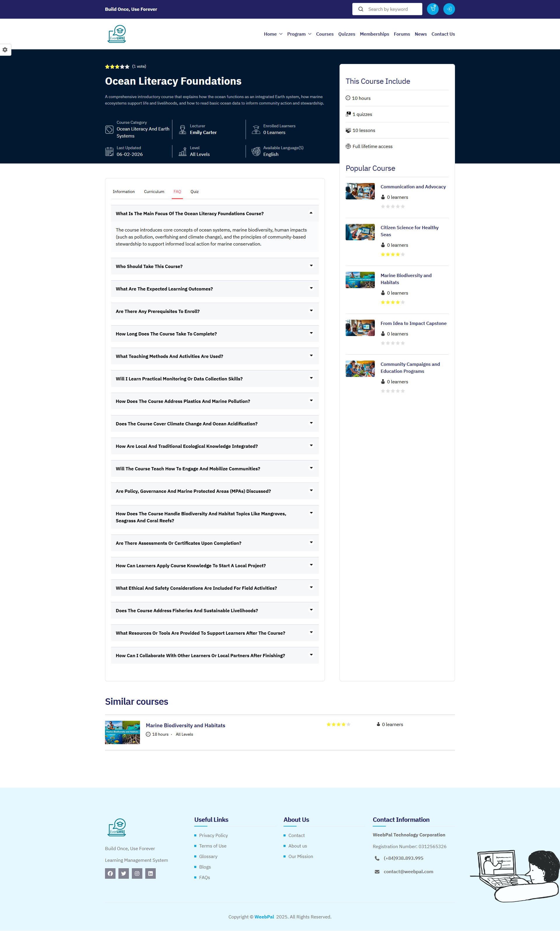This screenshot has height=931, width=560.
Task: Click the Privacy Policy footer link
Action: (x=213, y=835)
